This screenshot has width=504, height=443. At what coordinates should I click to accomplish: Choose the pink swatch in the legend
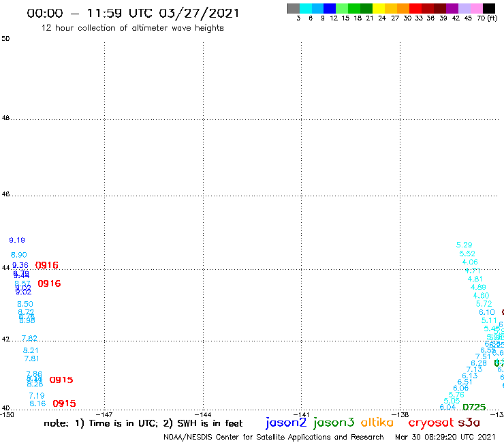coord(477,8)
